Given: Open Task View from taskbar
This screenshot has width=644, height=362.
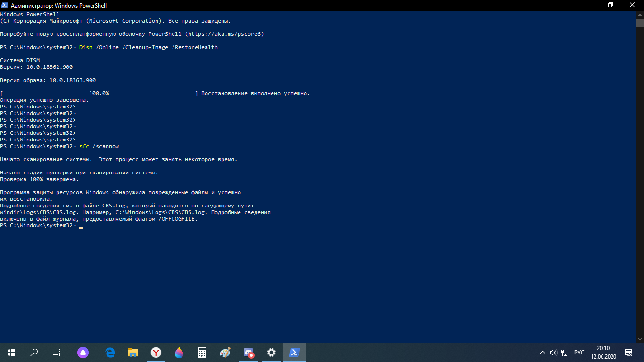Looking at the screenshot, I should [x=57, y=352].
